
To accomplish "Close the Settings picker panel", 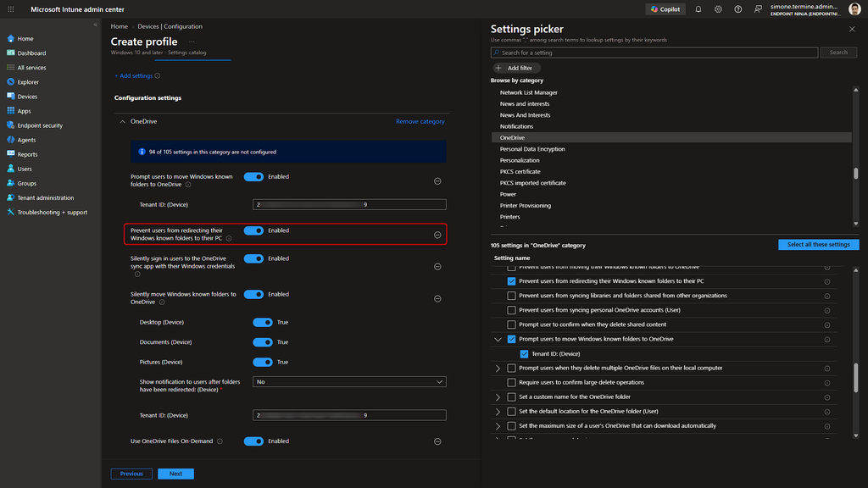I will coord(852,30).
